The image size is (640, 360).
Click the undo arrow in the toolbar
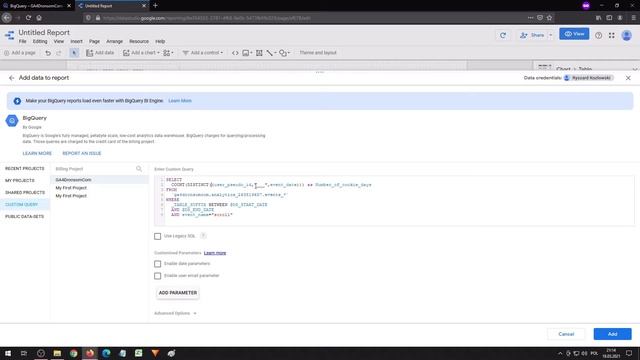point(48,53)
